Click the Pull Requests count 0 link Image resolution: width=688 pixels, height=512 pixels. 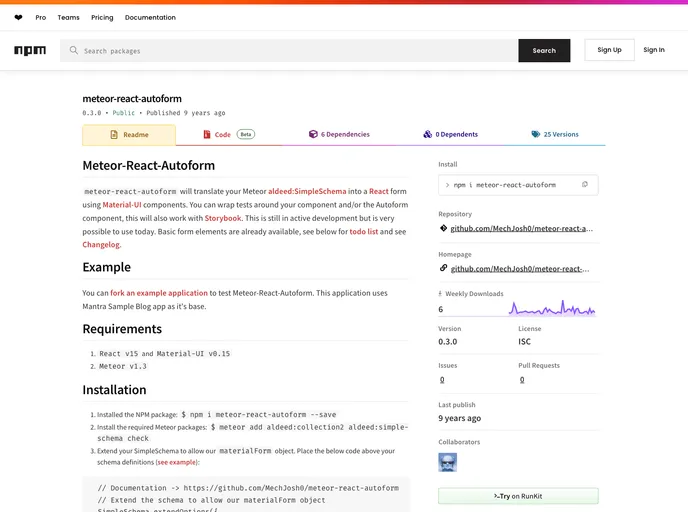[522, 380]
